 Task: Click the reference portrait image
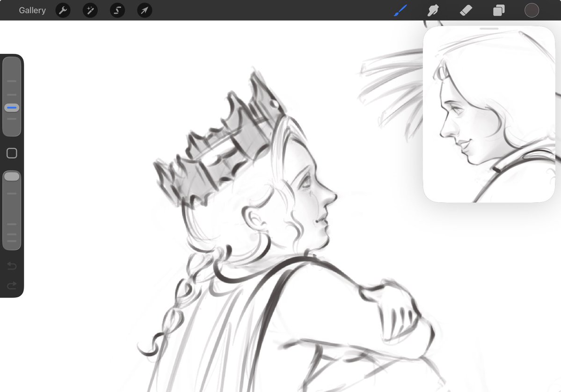[x=489, y=115]
